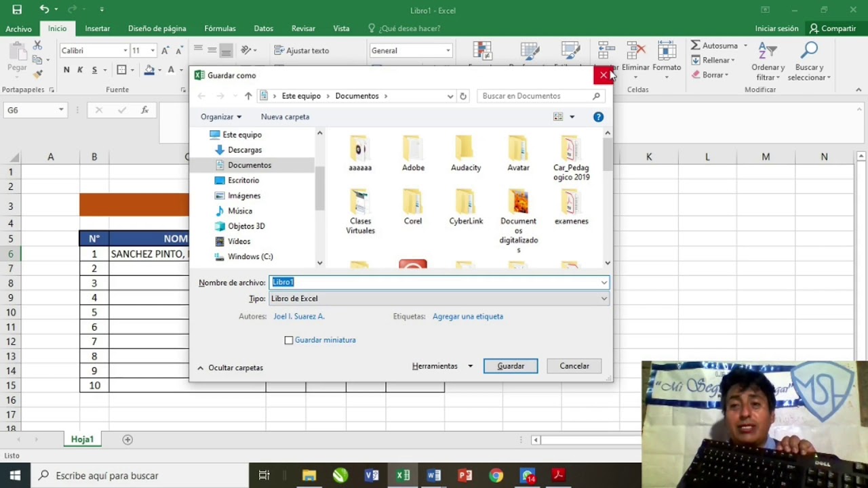Select the Hoja1 sheet tab
Viewport: 868px width, 488px height.
pos(82,440)
